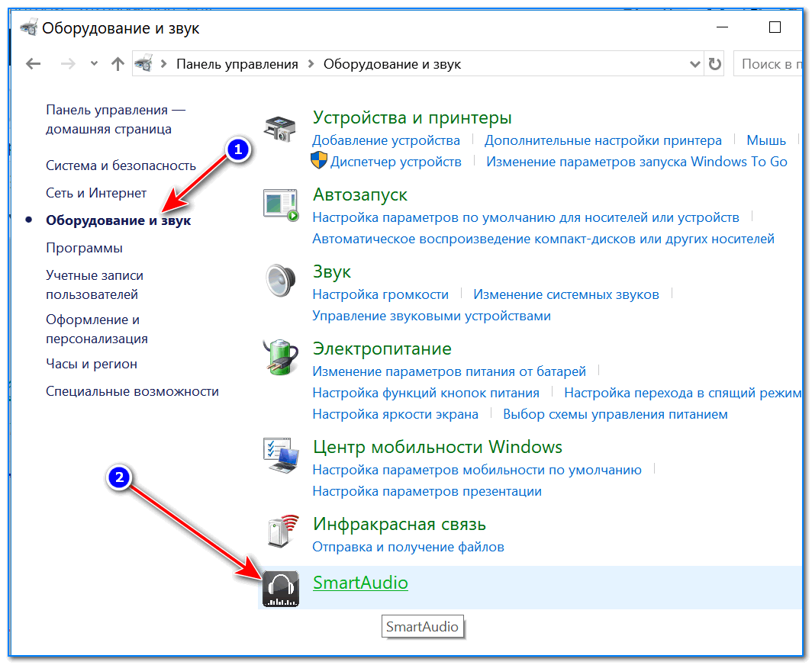This screenshot has width=812, height=665.
Task: Click the Sound (Звук) speaker icon
Action: tap(280, 281)
